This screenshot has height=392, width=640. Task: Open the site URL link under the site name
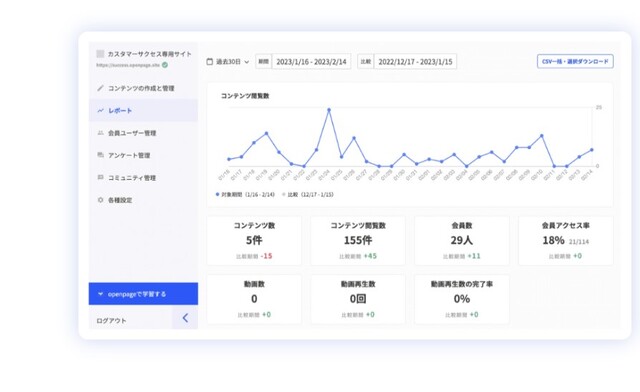(128, 65)
